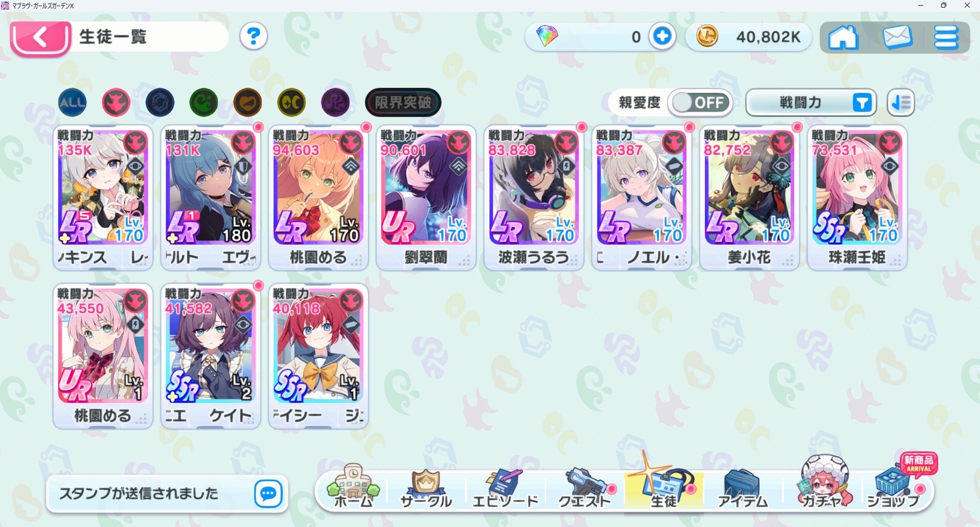
Task: Go to the home screen via house icon
Action: pyautogui.click(x=843, y=37)
